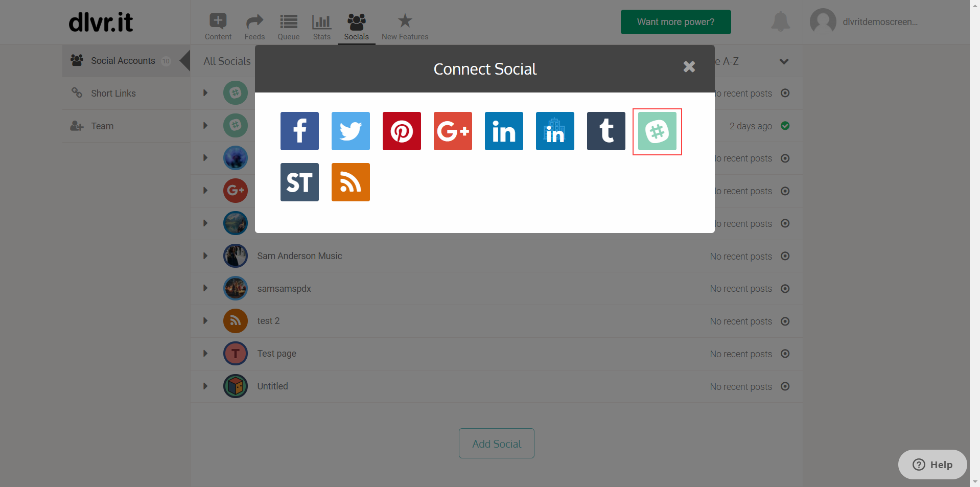Click the samsamspdx avatar
The width and height of the screenshot is (980, 487).
pos(236,288)
